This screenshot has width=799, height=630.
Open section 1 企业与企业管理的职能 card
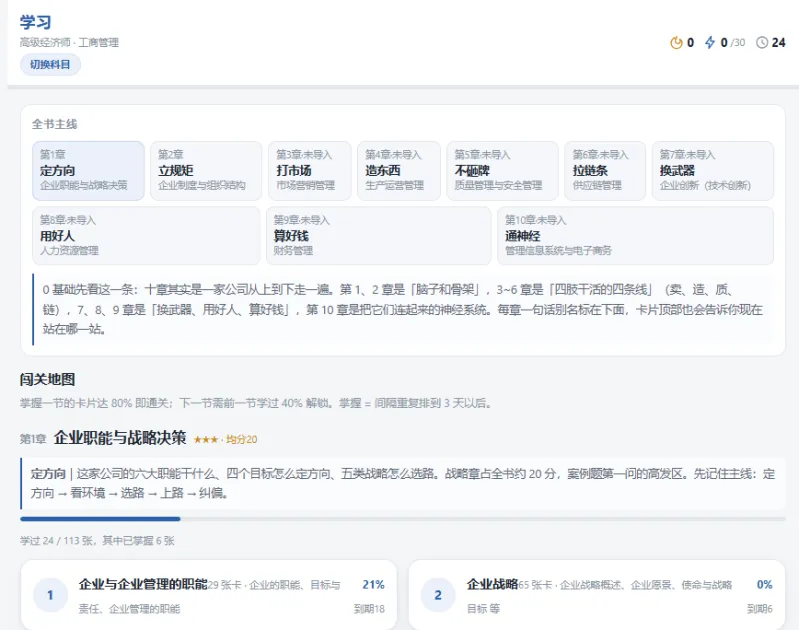(209, 595)
